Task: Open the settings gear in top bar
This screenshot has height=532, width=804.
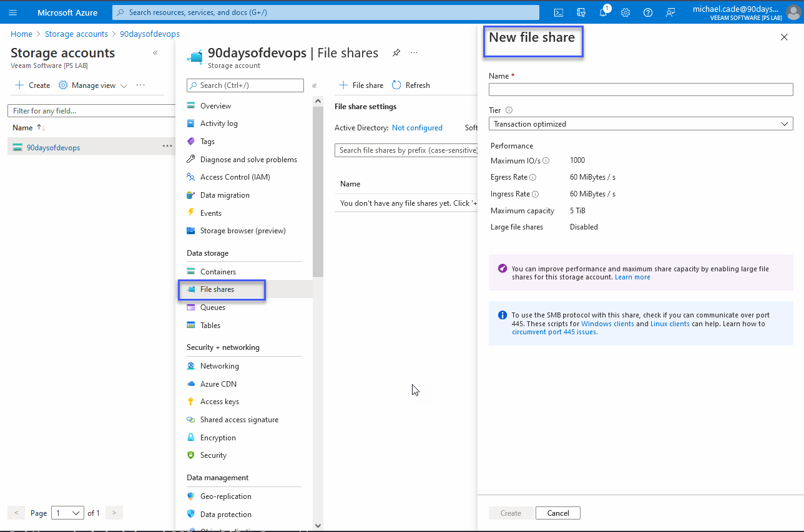Action: 625,12
